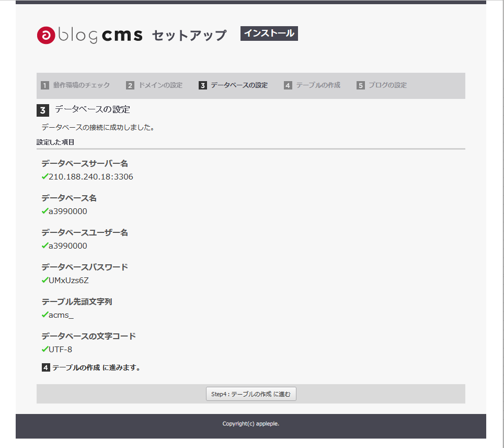The height and width of the screenshot is (448, 504).
Task: Click the データベースの接続に成功しました message
Action: point(98,127)
